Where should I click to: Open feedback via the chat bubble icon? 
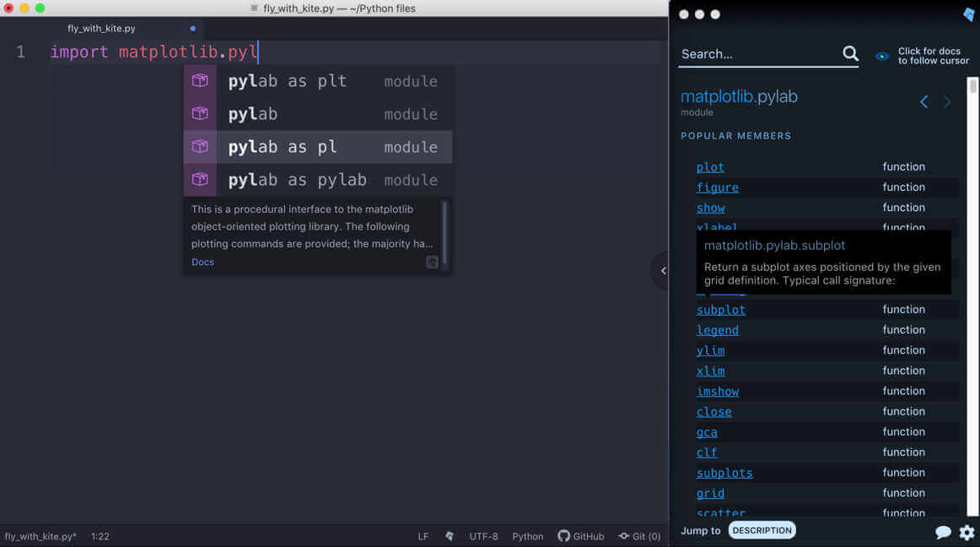(944, 533)
